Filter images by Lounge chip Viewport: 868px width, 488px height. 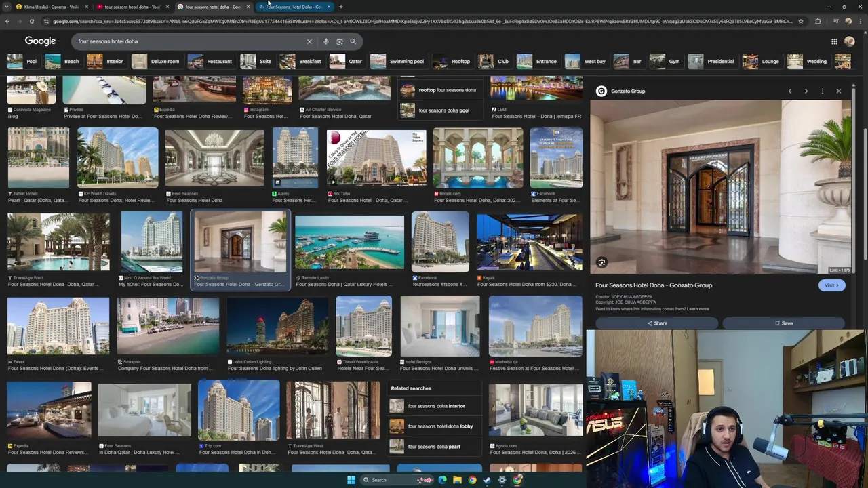tap(762, 62)
